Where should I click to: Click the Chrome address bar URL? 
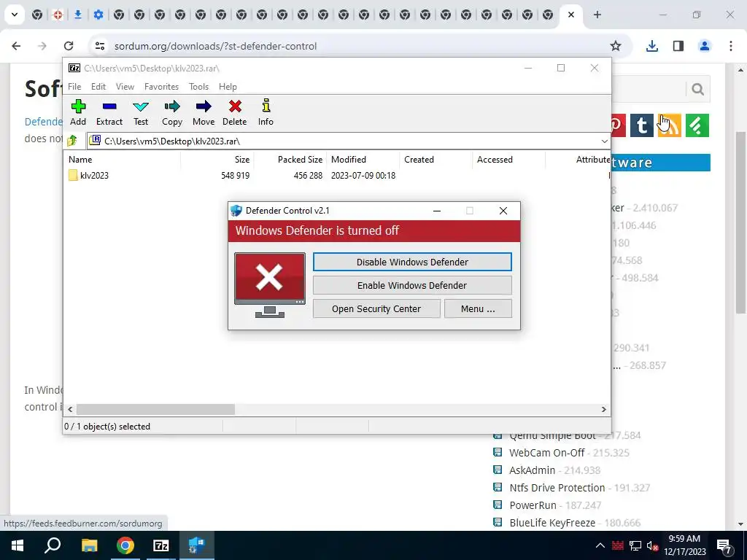215,46
